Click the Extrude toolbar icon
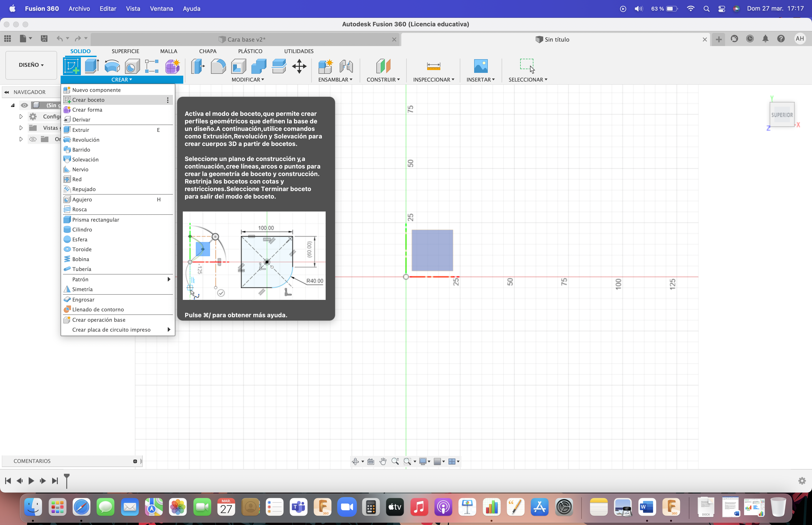This screenshot has height=525, width=812. [92, 66]
